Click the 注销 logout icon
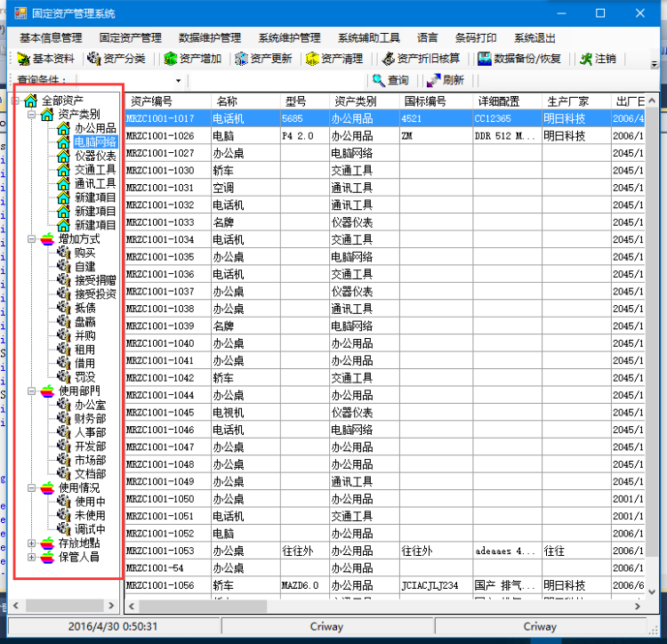The height and width of the screenshot is (644, 667). [586, 59]
